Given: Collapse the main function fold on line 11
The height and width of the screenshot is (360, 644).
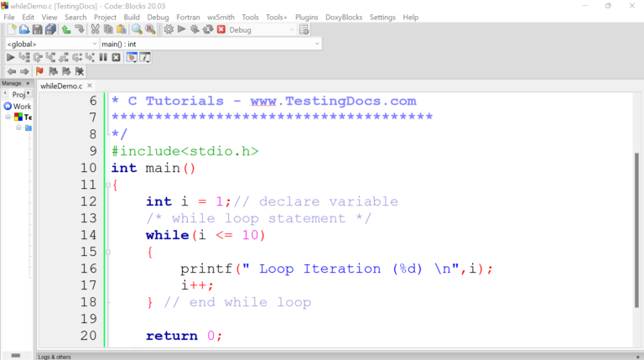Looking at the screenshot, I should tap(107, 185).
